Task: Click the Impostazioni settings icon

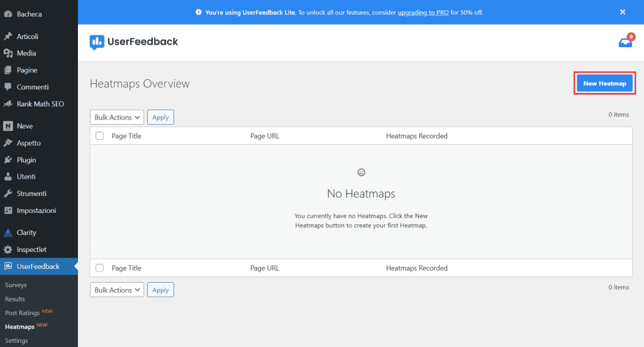Action: point(8,210)
